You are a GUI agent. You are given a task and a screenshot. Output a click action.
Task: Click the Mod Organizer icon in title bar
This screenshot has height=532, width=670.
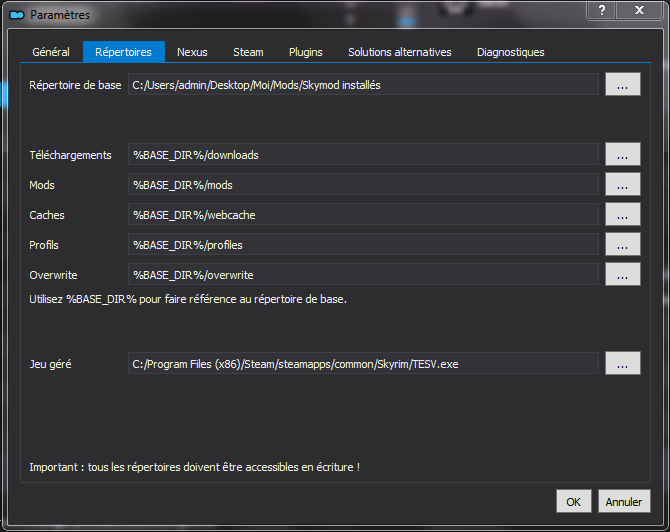click(x=17, y=15)
